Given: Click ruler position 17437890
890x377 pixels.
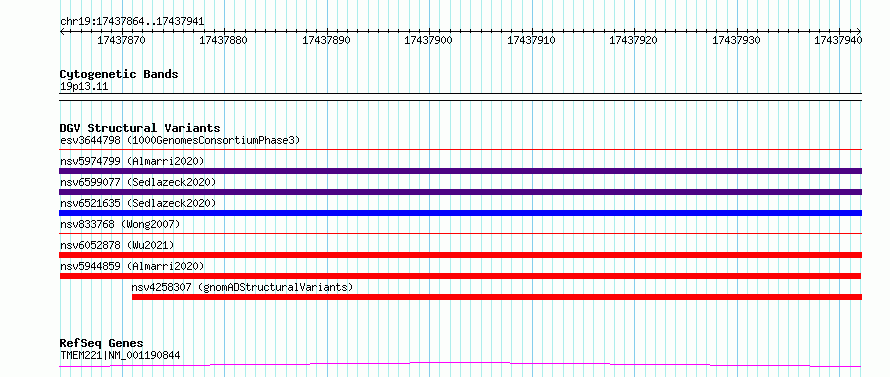Looking at the screenshot, I should (326, 40).
